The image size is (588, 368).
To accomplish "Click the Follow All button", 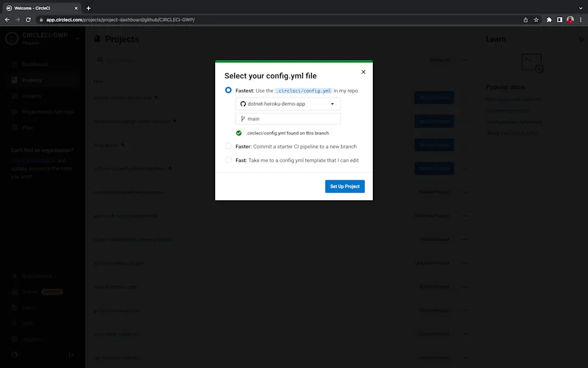I will (440, 60).
